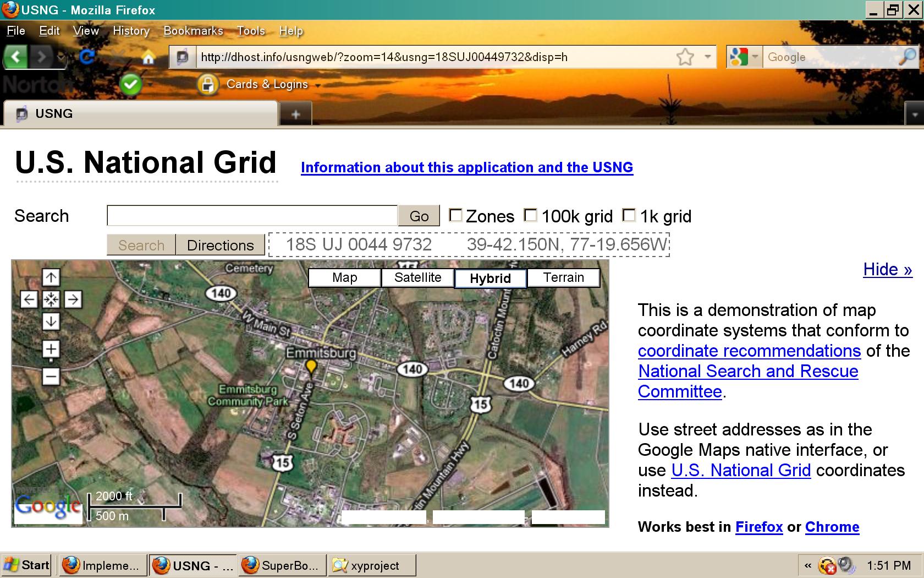Bookmark this page with the star icon
This screenshot has height=578, width=924.
[685, 57]
